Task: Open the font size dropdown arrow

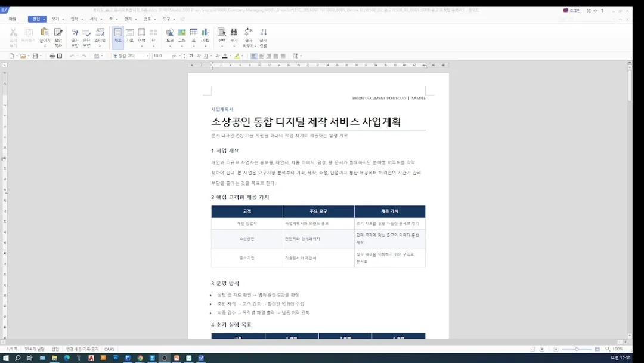Action: pos(179,56)
